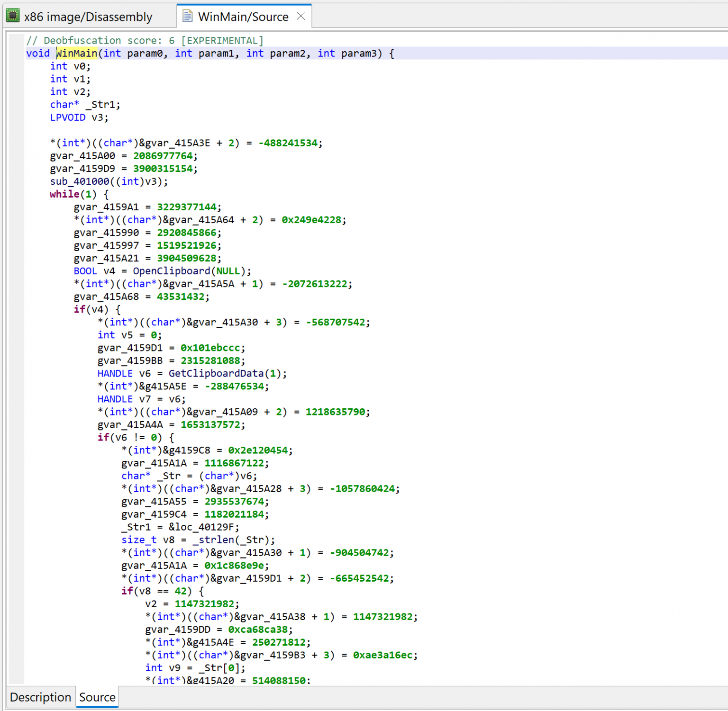This screenshot has width=728, height=711.
Task: Switch to the x86 image/Disassembly tab
Action: click(88, 16)
